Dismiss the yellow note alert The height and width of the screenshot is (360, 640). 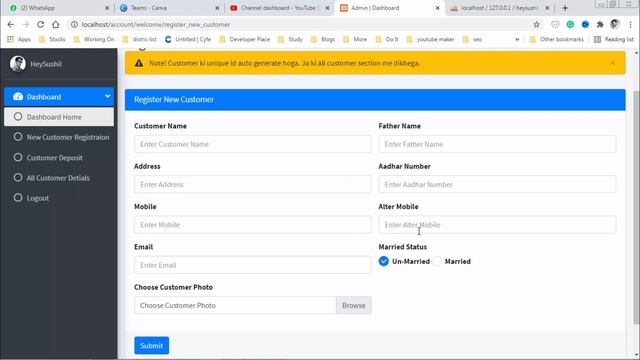(612, 63)
